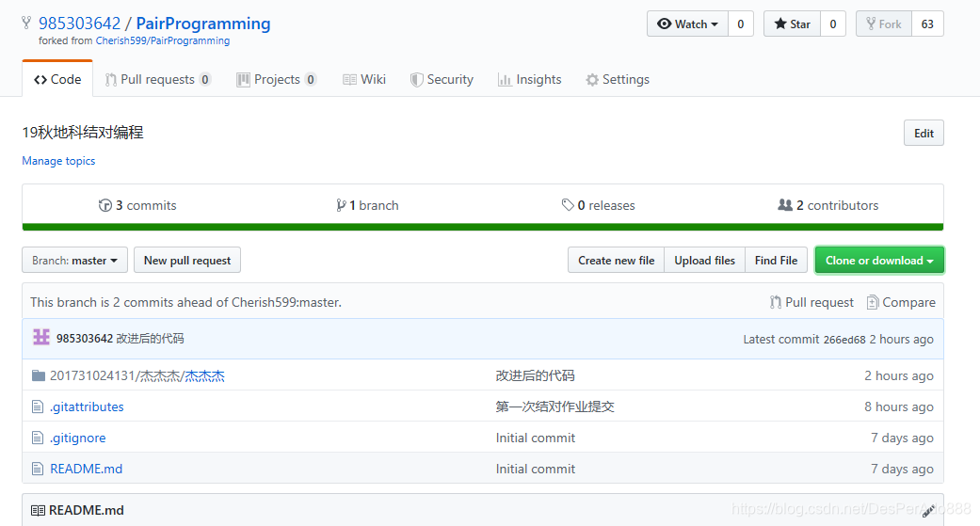
Task: Go to the Cherish599/PairProgramming source repository
Action: click(163, 40)
